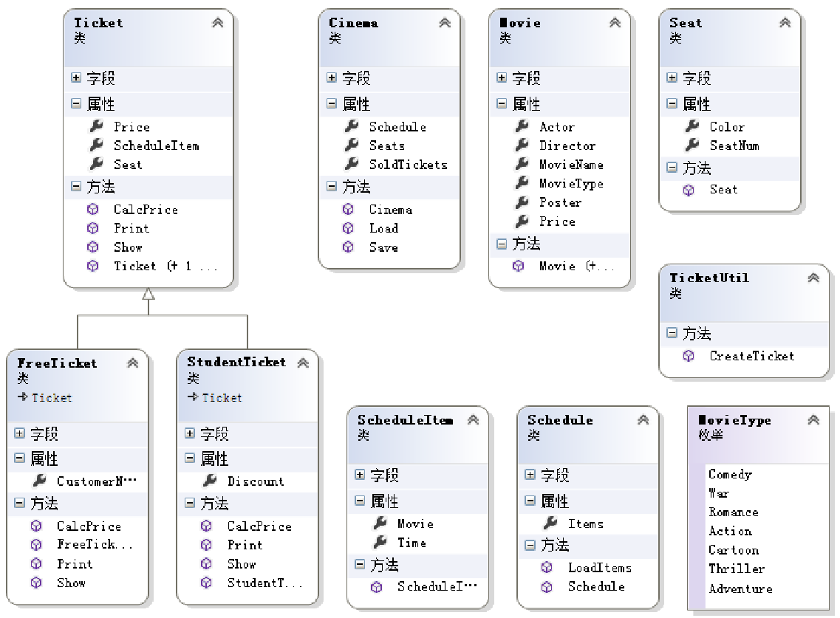
Task: Select the Load method in Cinema class
Action: [x=383, y=229]
